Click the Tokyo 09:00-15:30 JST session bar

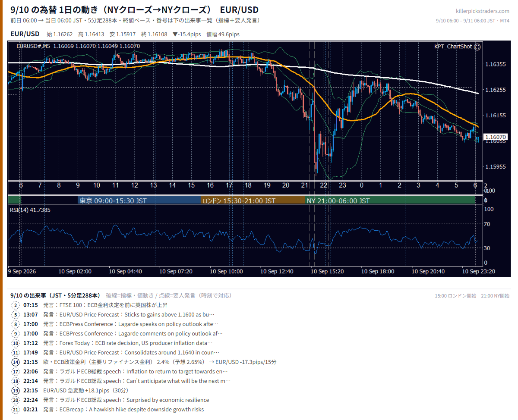point(139,201)
